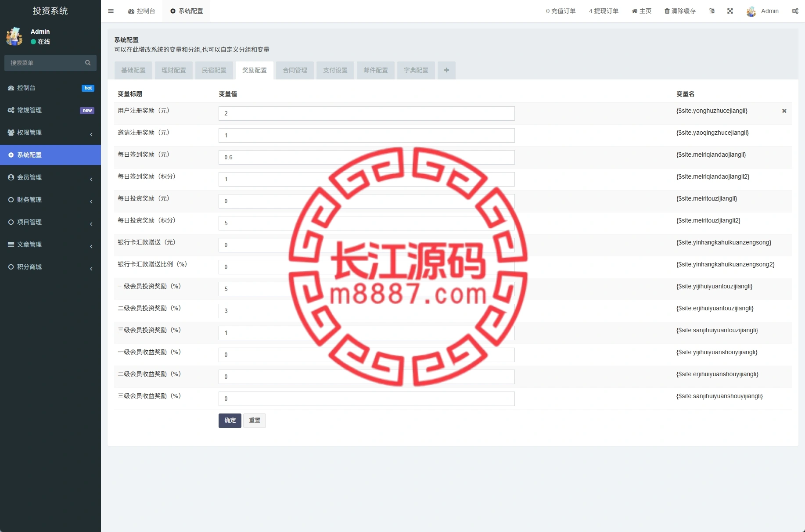
Task: Switch to the 字典配置 tab
Action: click(x=416, y=70)
